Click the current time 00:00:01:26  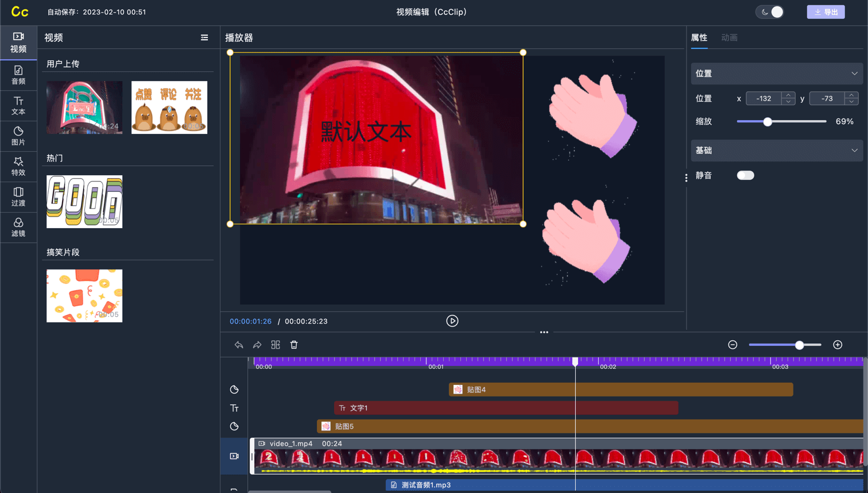[x=250, y=321]
